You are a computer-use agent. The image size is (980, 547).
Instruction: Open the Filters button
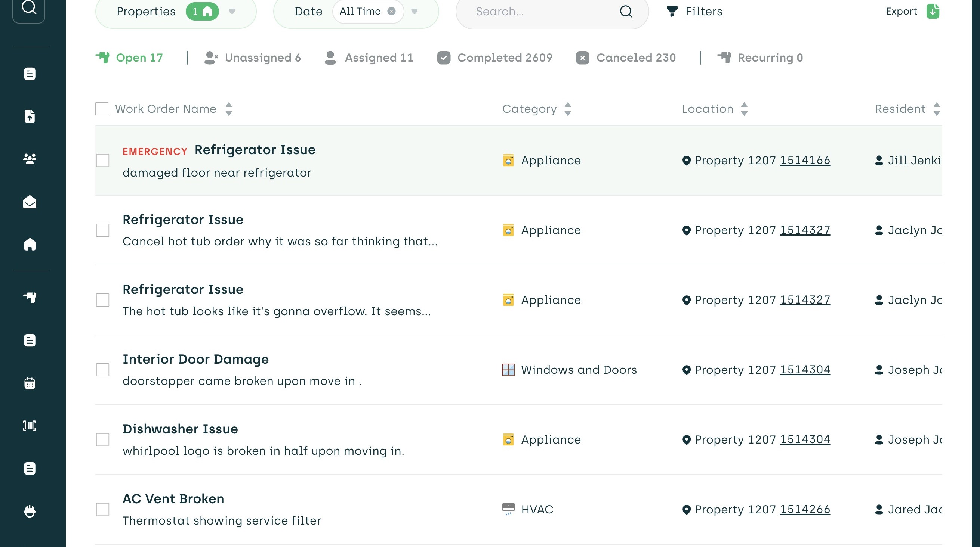[695, 12]
